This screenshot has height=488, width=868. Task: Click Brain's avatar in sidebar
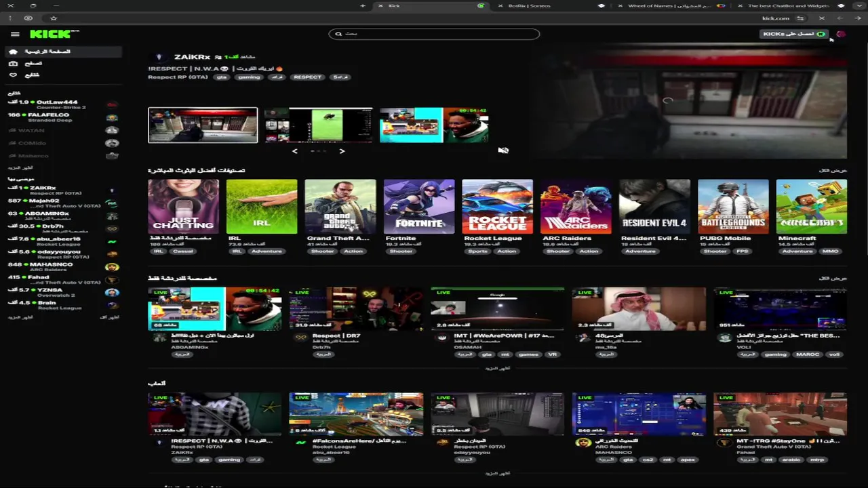pyautogui.click(x=112, y=306)
